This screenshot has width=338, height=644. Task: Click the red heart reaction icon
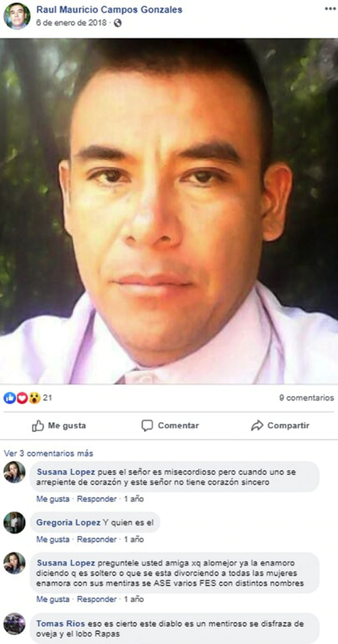point(22,397)
